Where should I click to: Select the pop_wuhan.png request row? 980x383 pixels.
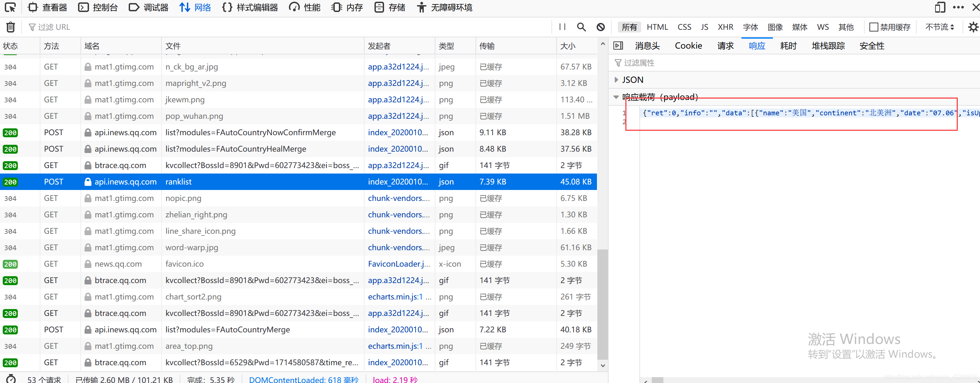298,116
